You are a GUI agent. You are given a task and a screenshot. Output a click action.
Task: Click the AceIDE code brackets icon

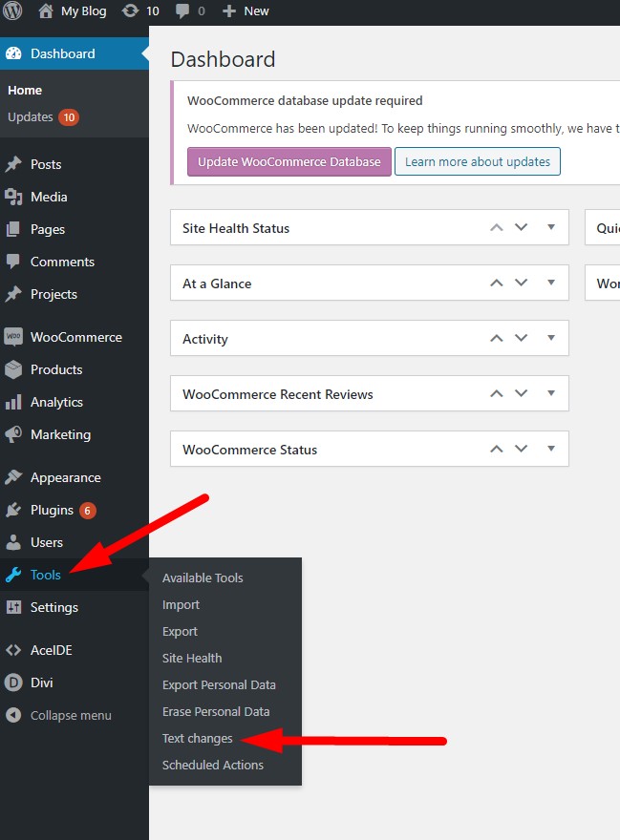click(13, 650)
